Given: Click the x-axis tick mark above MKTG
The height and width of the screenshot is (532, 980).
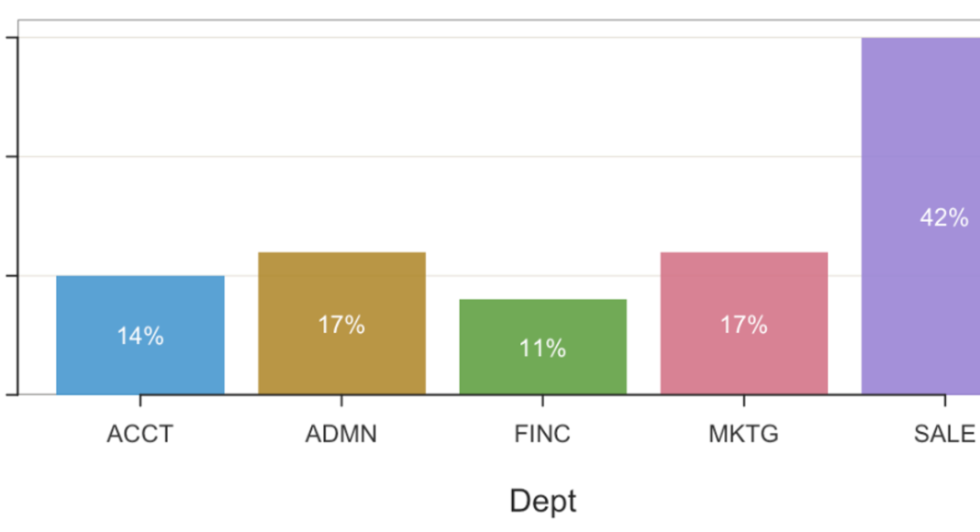Looking at the screenshot, I should pos(743,400).
